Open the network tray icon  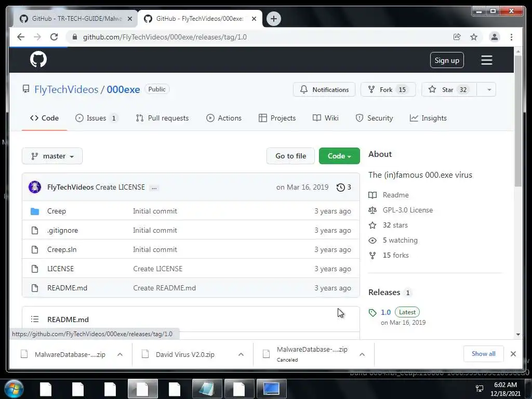[480, 389]
